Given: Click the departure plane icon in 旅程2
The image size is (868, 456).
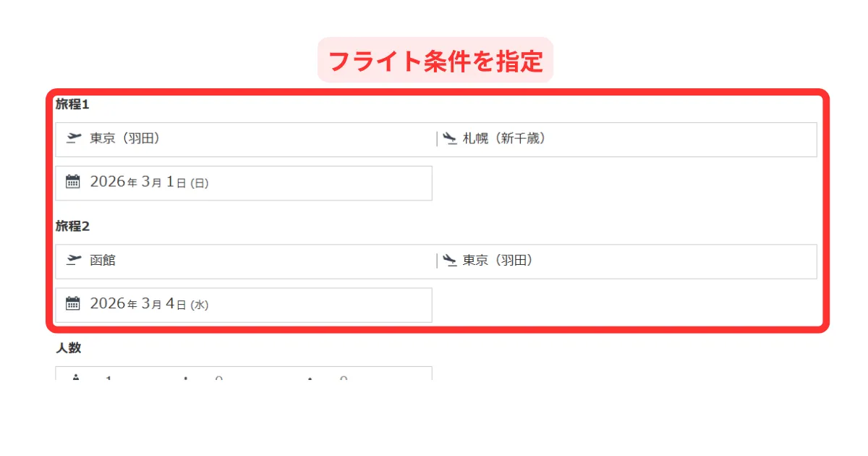Looking at the screenshot, I should pyautogui.click(x=73, y=260).
